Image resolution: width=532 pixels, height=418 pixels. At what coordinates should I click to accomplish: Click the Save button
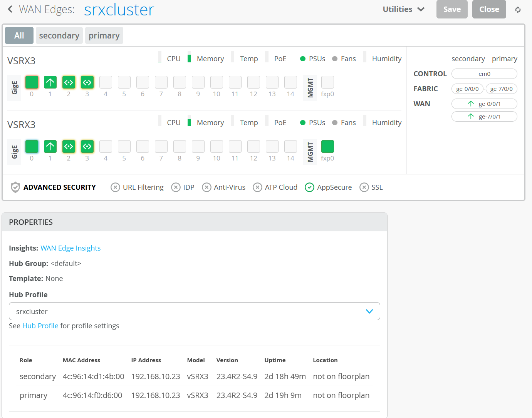click(452, 9)
